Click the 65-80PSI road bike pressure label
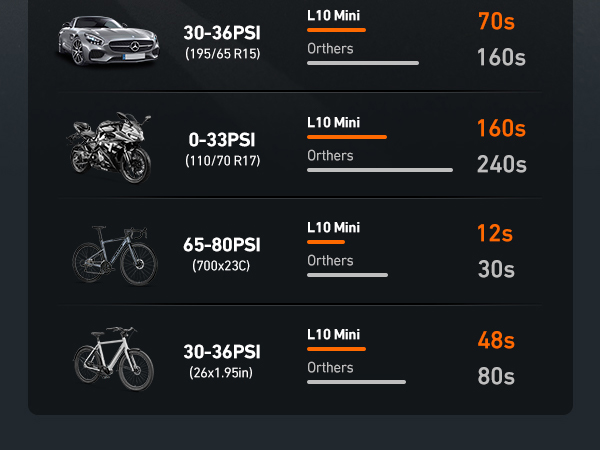 pos(222,245)
